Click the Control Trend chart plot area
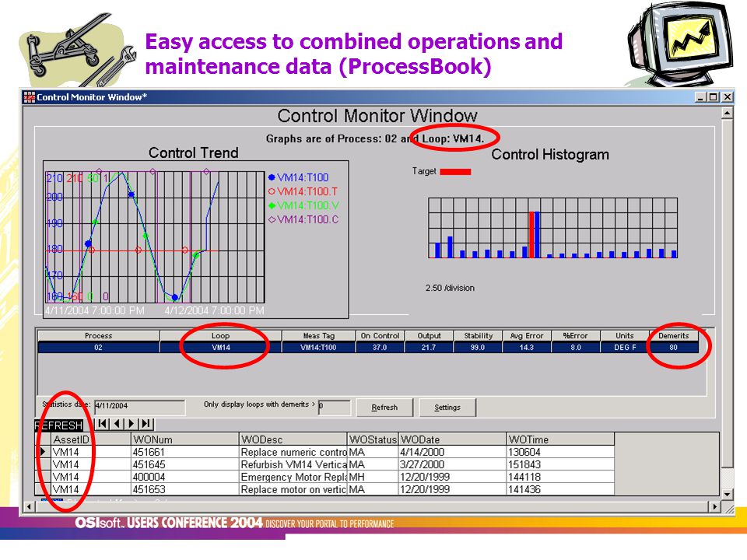The image size is (747, 560). (x=155, y=237)
